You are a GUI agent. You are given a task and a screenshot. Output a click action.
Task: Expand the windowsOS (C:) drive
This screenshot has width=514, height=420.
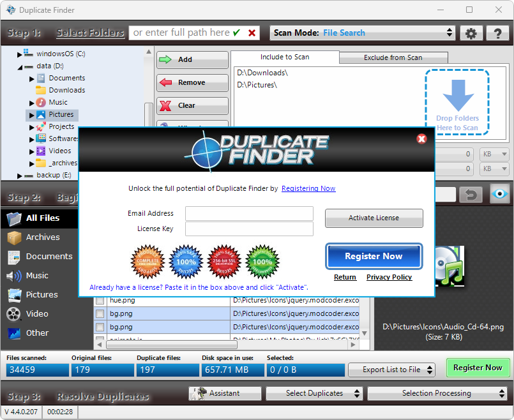point(19,54)
